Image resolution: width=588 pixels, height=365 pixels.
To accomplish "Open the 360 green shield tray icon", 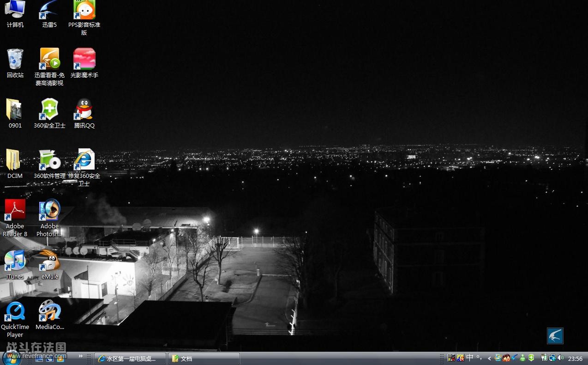I will [x=531, y=358].
